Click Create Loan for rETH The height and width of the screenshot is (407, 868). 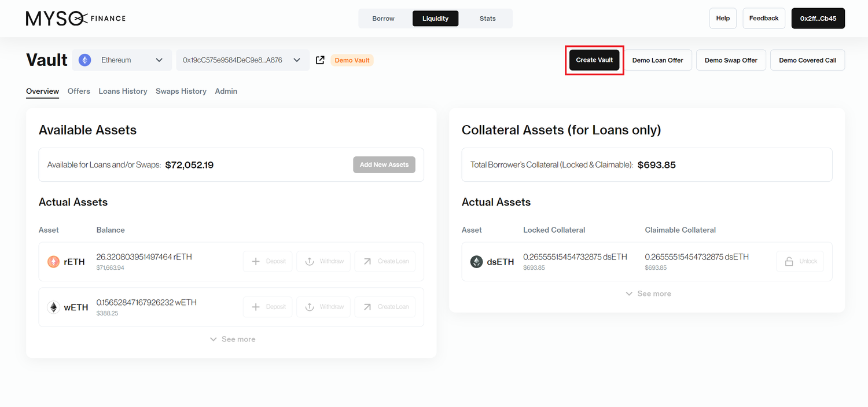[385, 261]
